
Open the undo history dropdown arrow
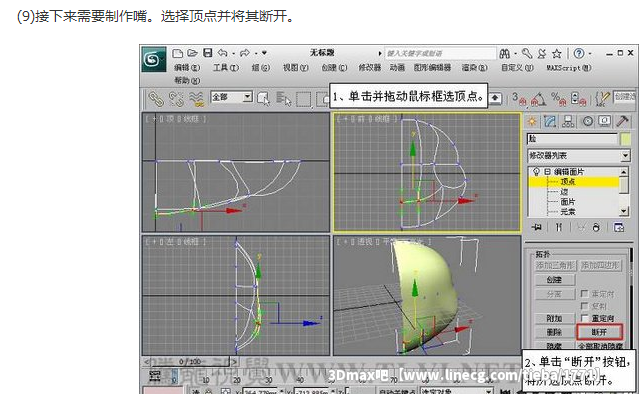[x=233, y=53]
